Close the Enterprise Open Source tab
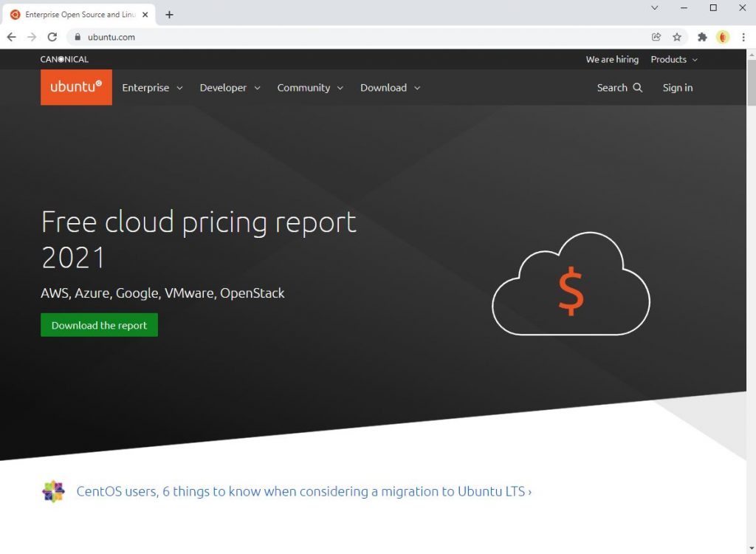The image size is (756, 554). [x=145, y=15]
